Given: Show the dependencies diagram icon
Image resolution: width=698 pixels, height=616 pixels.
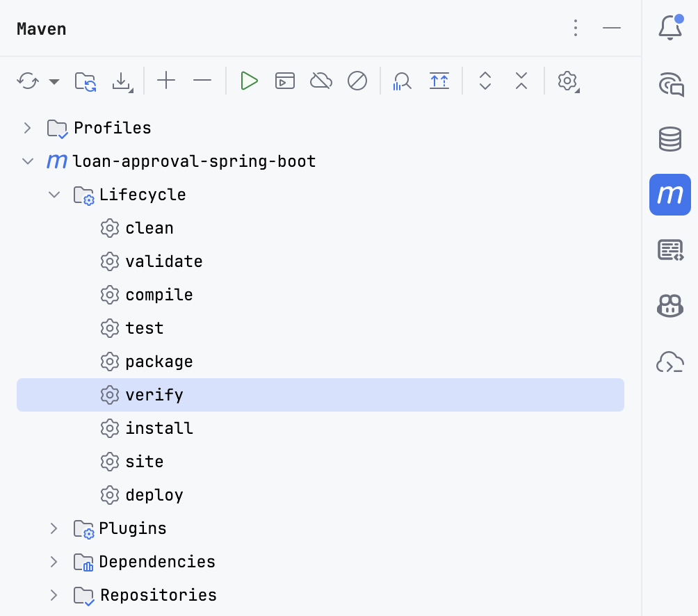Looking at the screenshot, I should point(439,81).
